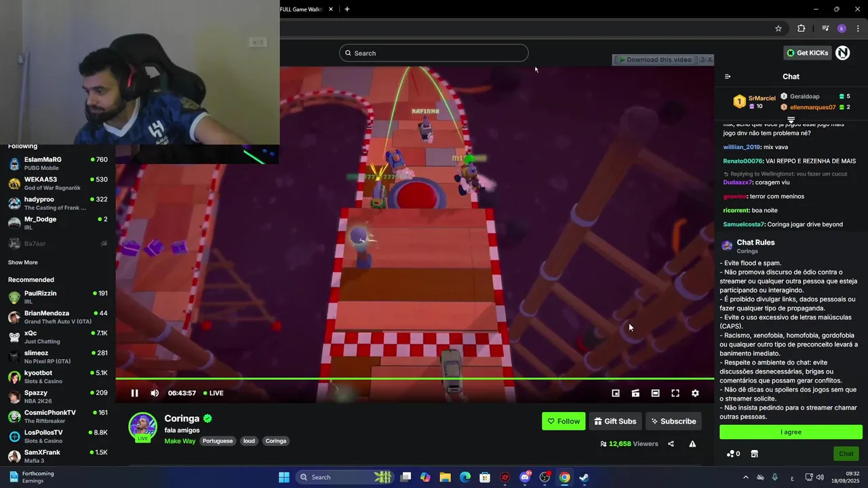Open player settings gear

click(x=695, y=393)
